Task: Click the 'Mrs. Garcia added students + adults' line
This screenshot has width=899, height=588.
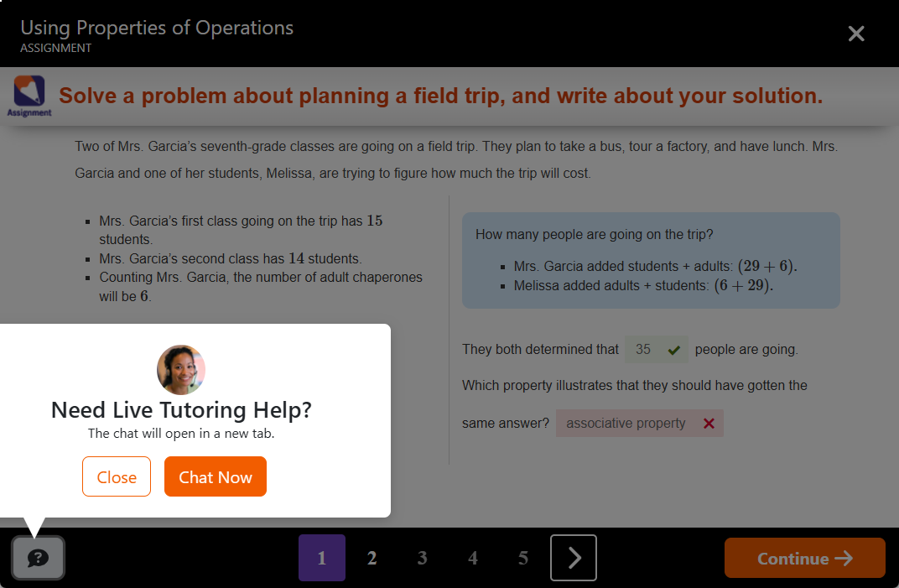Action: [x=655, y=266]
